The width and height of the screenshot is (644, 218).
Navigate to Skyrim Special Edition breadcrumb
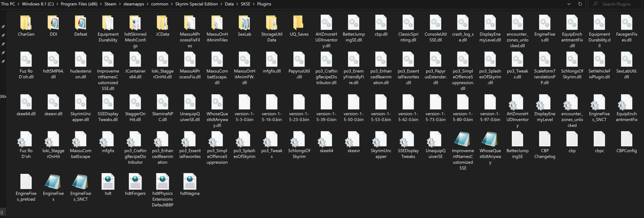pyautogui.click(x=196, y=4)
